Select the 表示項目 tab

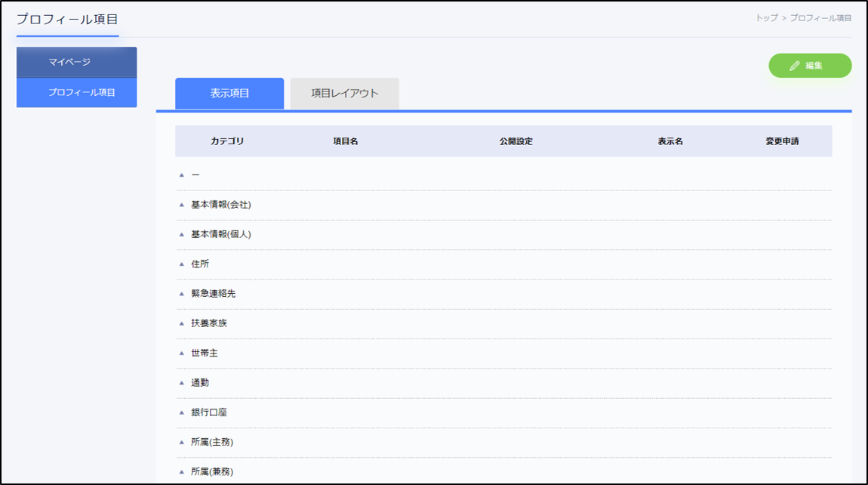tap(229, 94)
